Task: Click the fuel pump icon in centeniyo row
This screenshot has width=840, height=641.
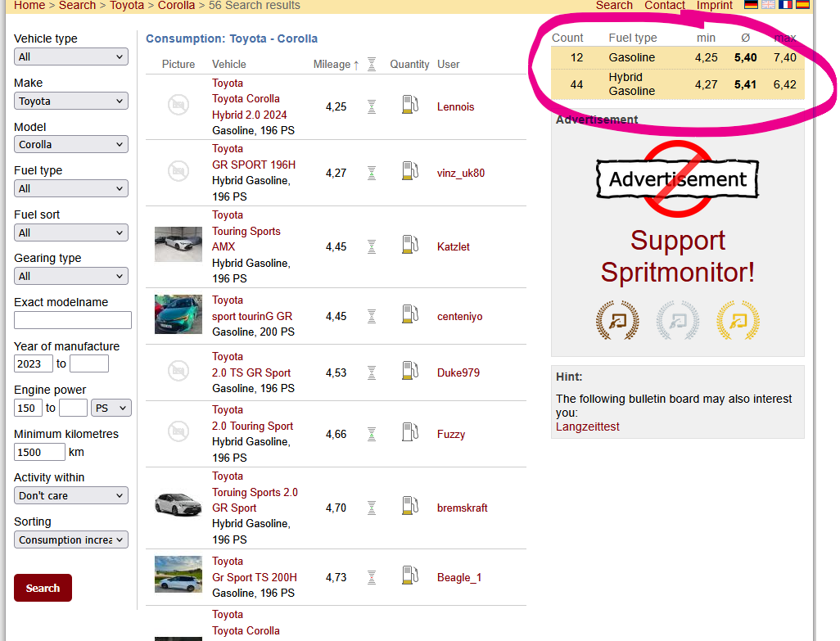Action: coord(410,314)
